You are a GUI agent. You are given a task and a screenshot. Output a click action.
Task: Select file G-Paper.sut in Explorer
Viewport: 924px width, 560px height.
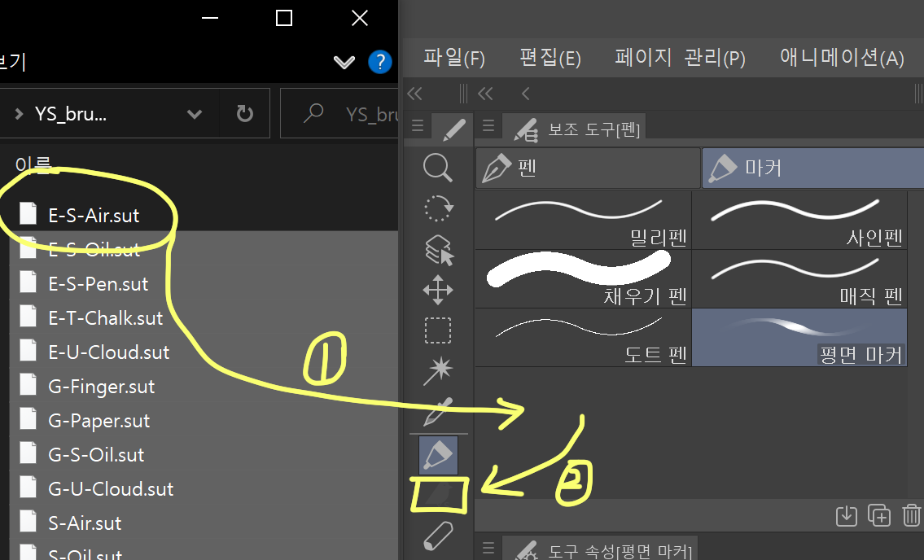click(99, 420)
